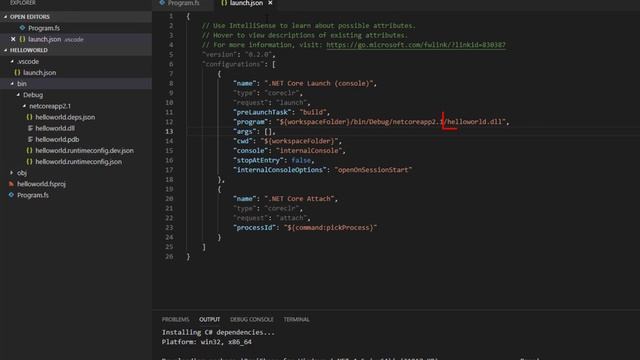The image size is (640, 360).
Task: Open Program.fs in the workspace root
Action: pyautogui.click(x=33, y=195)
